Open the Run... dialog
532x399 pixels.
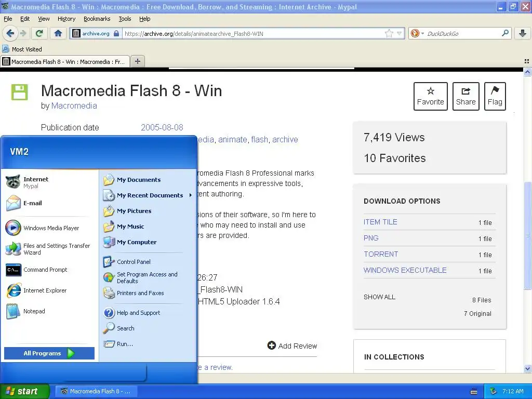pyautogui.click(x=148, y=344)
